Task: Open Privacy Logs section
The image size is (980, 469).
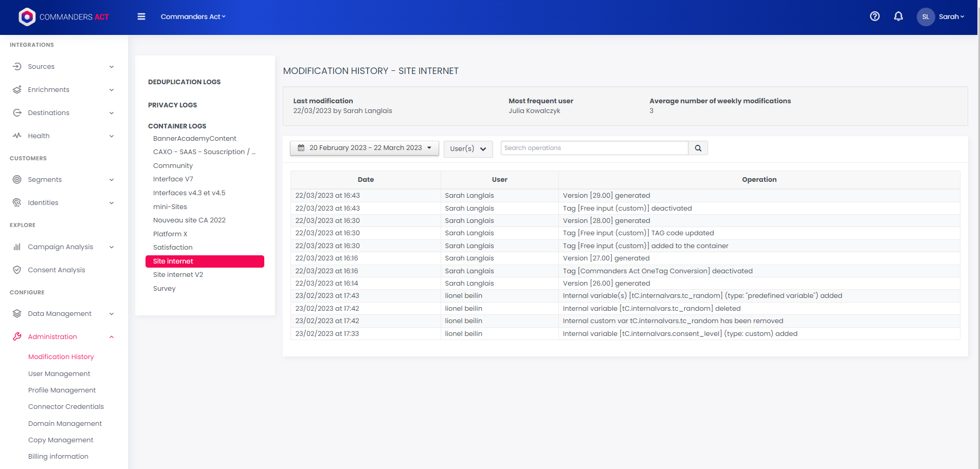Action: [172, 105]
